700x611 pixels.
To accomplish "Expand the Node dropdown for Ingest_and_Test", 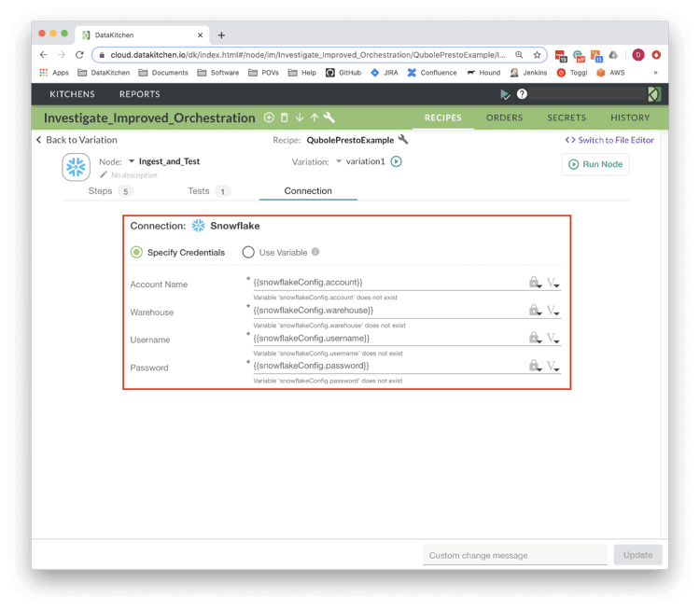I will click(132, 161).
